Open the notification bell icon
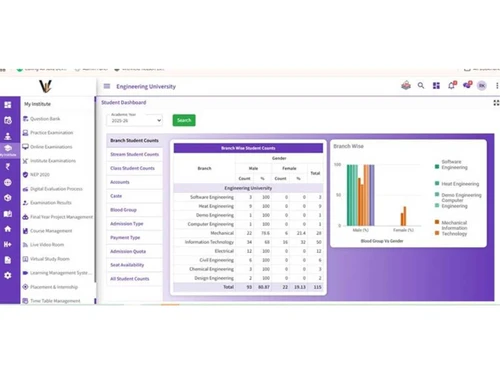 coord(452,85)
